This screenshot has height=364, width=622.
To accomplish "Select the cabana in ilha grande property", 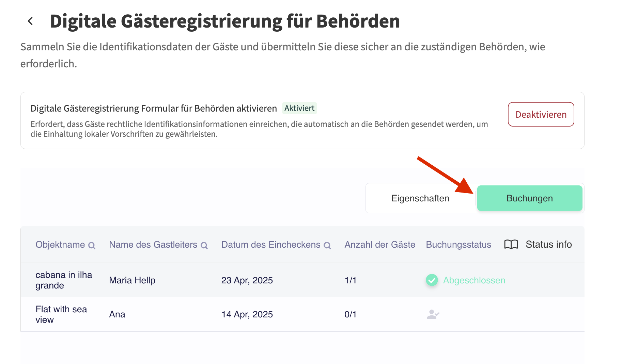I will point(64,280).
